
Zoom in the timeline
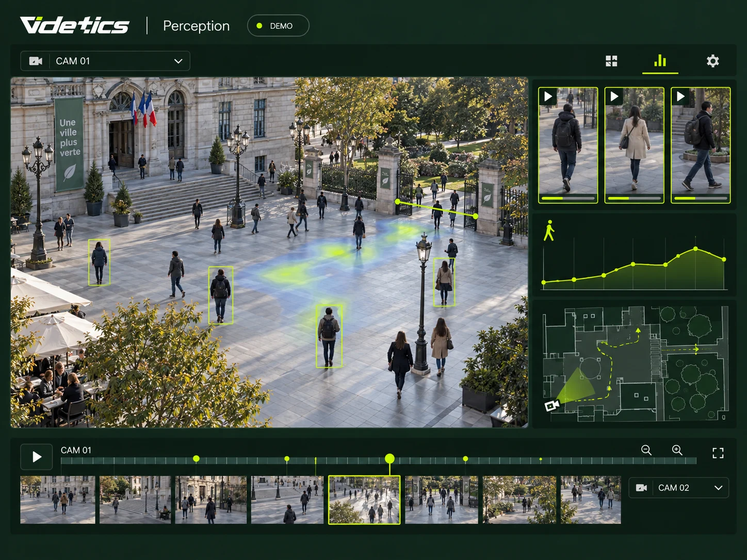677,450
